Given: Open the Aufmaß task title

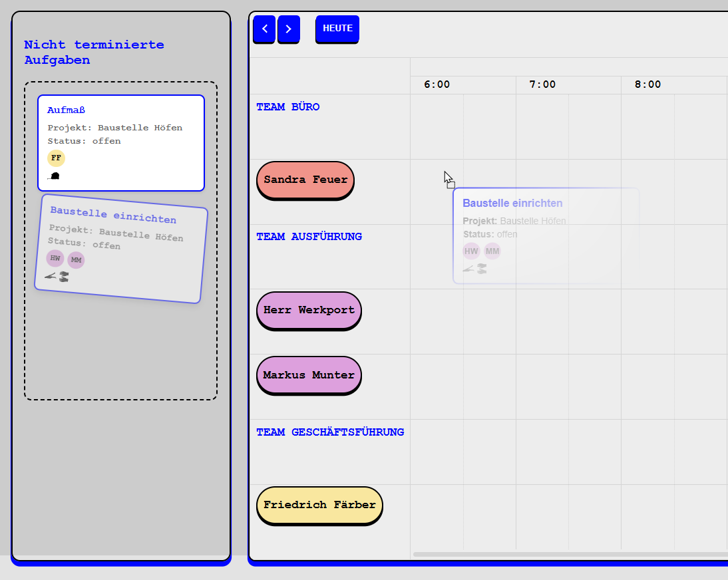Looking at the screenshot, I should click(66, 110).
